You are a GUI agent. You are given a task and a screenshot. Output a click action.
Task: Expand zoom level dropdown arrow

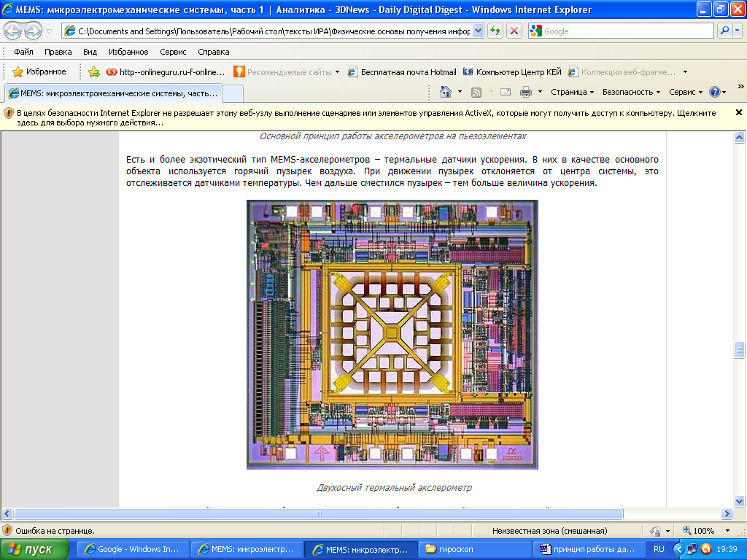click(727, 531)
